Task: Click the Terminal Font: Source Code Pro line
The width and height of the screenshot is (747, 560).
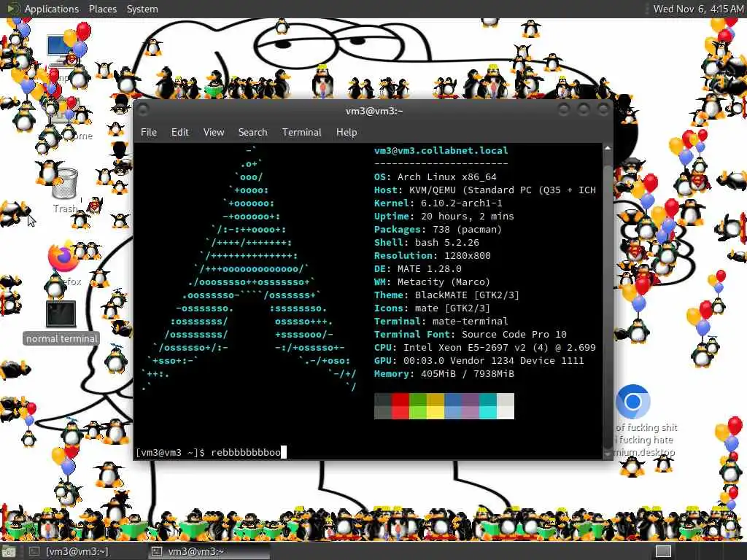Action: (x=471, y=334)
